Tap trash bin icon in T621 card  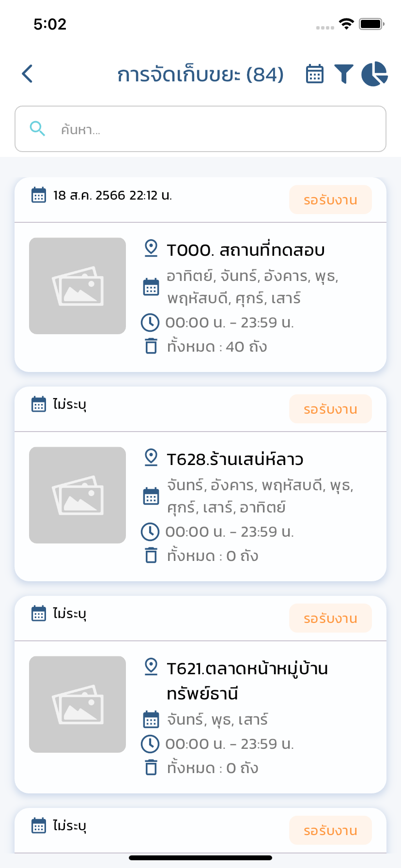point(151,768)
